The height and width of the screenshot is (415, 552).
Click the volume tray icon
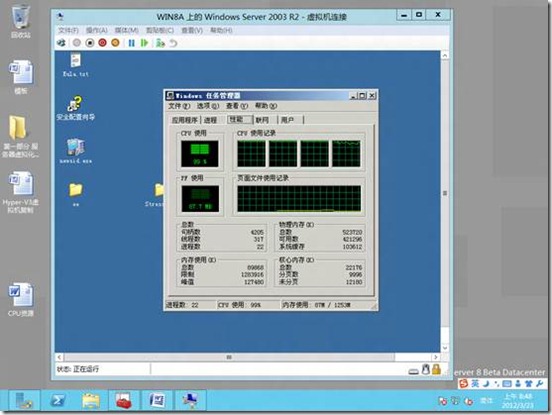(468, 401)
